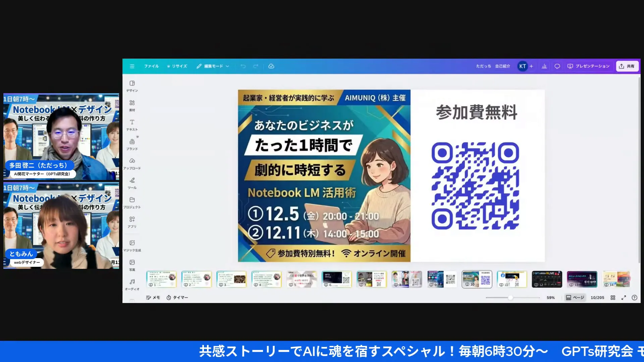This screenshot has width=644, height=362.
Task: Toggle fullscreen mode with expand arrows
Action: pyautogui.click(x=624, y=298)
